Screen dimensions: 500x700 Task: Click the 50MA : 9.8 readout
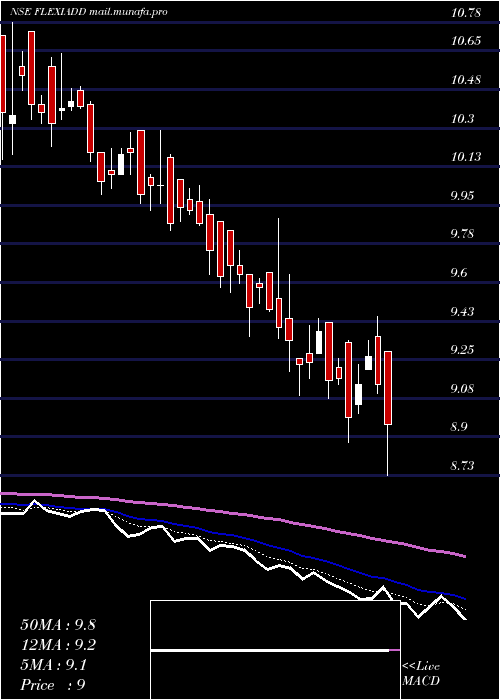[58, 625]
